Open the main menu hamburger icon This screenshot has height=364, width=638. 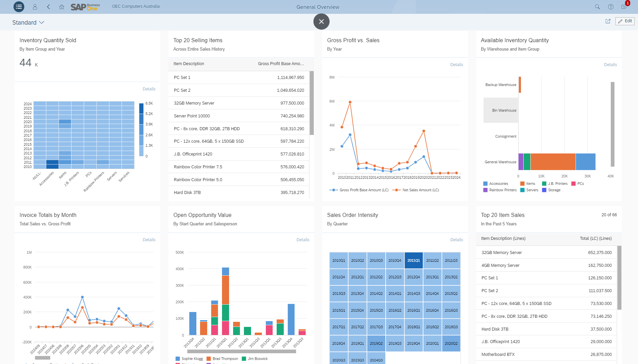click(x=19, y=7)
